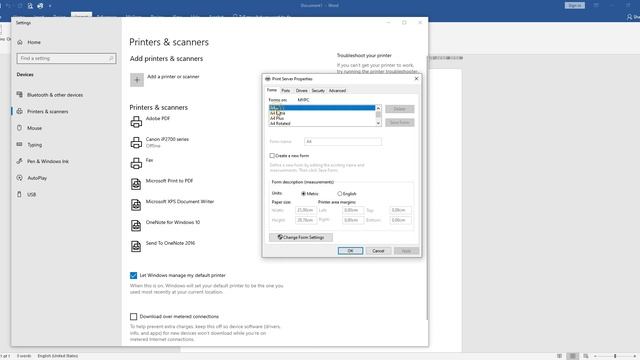640x360 pixels.
Task: Click the paper Height field
Action: click(x=306, y=220)
